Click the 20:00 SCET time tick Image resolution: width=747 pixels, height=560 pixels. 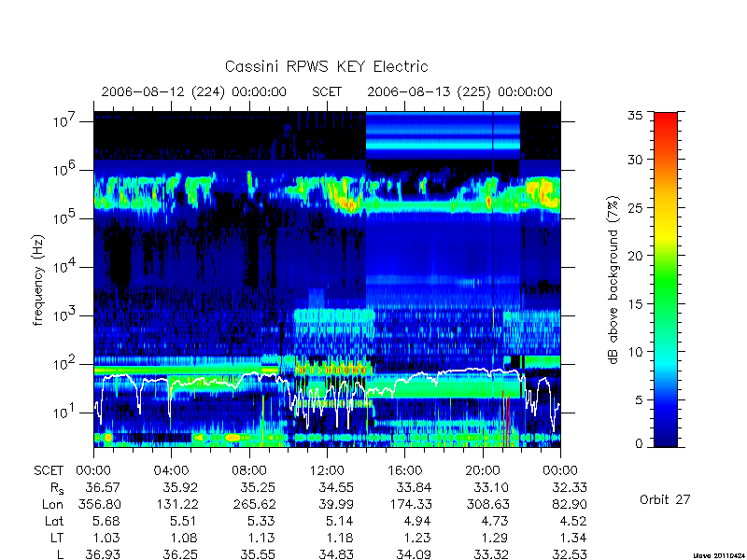click(x=483, y=470)
